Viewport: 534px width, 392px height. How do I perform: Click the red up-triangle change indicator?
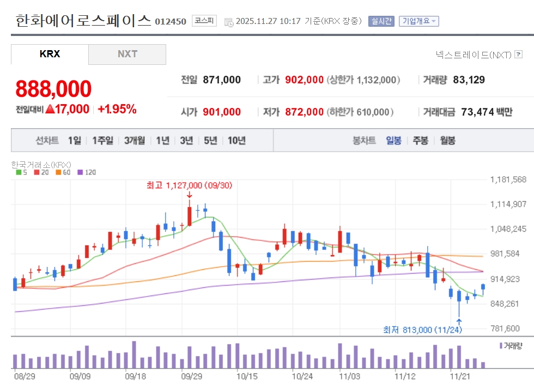50,109
